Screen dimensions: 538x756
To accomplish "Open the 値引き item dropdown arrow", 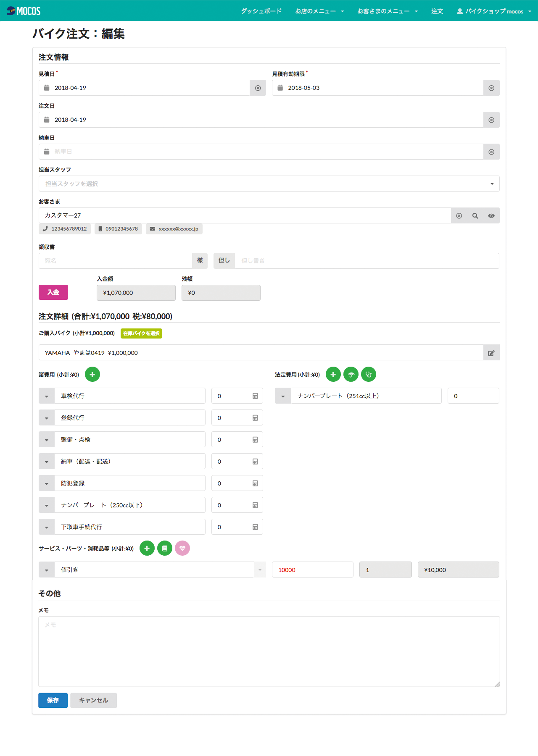I will pos(260,570).
